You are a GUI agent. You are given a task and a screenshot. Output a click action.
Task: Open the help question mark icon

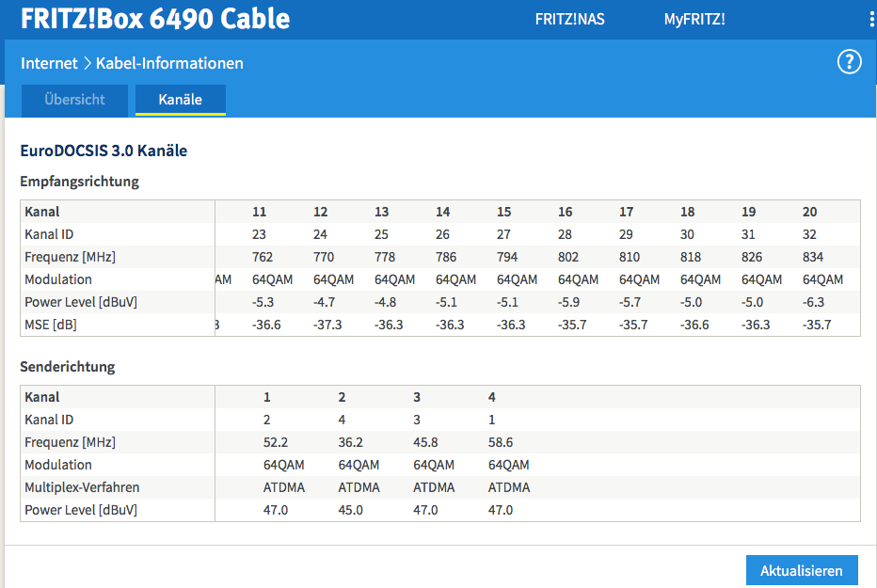coord(849,62)
